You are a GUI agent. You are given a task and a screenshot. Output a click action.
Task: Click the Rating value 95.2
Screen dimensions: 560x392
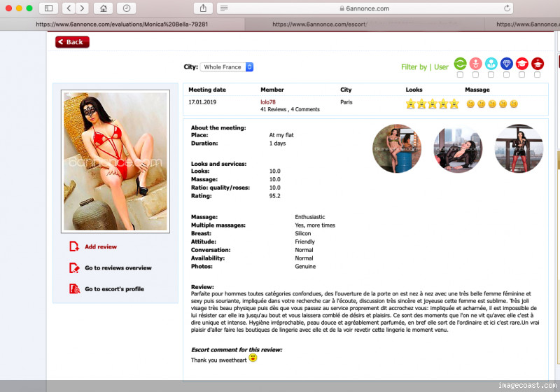[274, 195]
